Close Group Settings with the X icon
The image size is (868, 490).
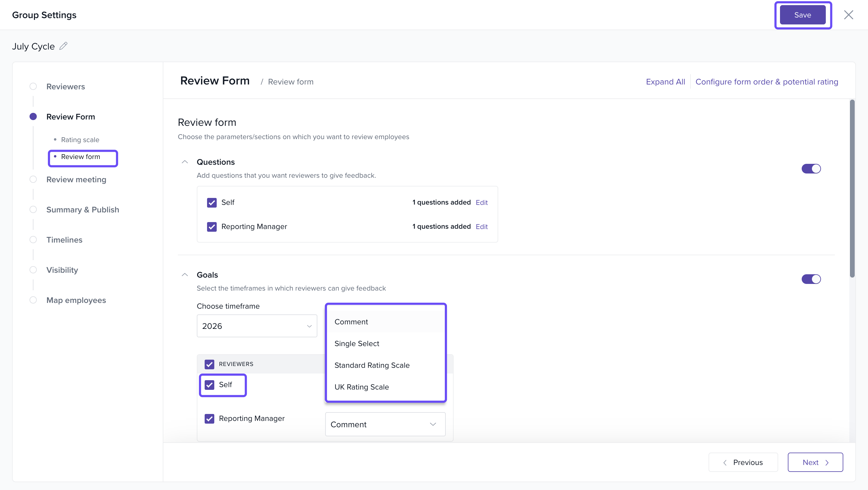click(x=848, y=15)
